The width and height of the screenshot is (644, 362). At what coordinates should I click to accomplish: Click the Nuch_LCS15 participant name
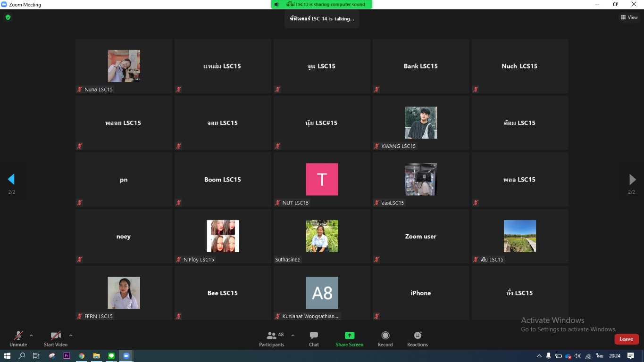coord(519,66)
